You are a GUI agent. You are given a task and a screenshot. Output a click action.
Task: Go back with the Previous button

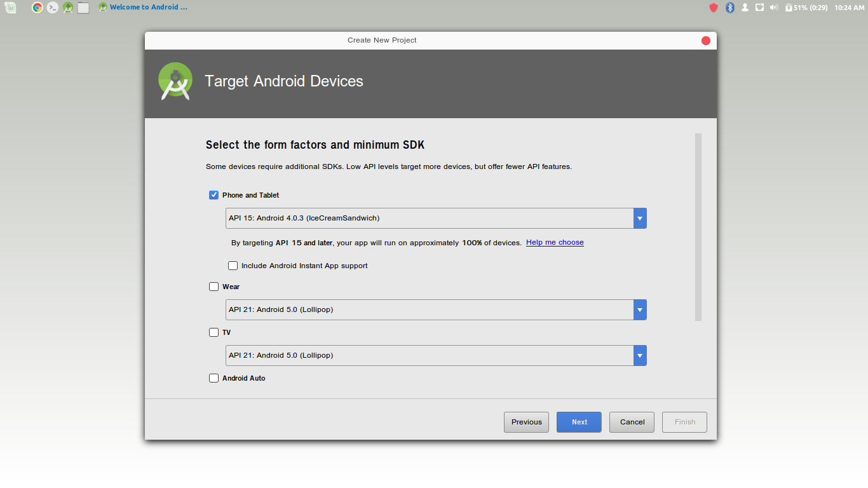click(x=526, y=422)
